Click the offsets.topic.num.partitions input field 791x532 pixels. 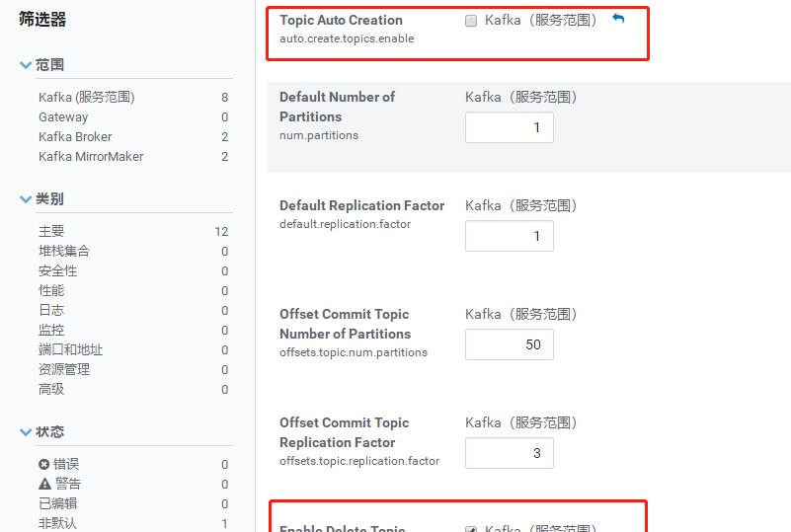(509, 344)
